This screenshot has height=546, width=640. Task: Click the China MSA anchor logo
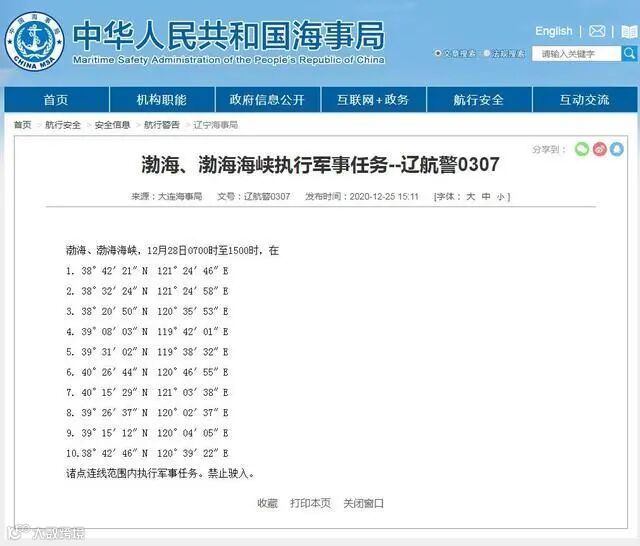(34, 41)
